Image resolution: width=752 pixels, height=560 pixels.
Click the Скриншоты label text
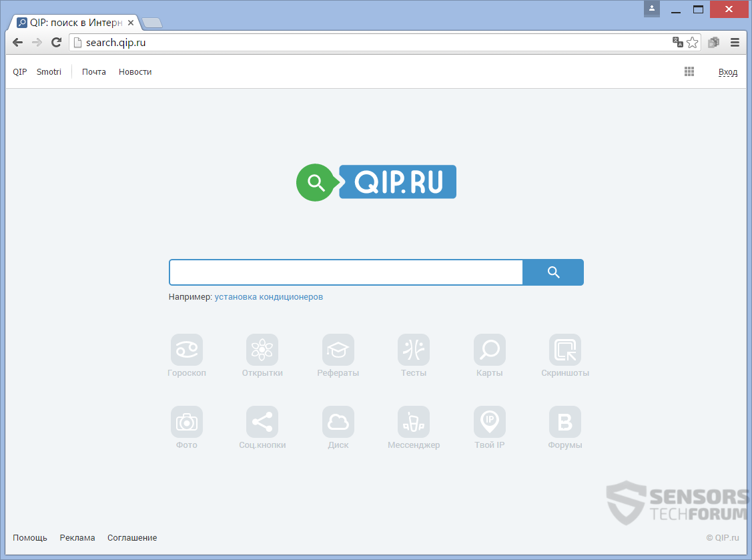pyautogui.click(x=565, y=373)
